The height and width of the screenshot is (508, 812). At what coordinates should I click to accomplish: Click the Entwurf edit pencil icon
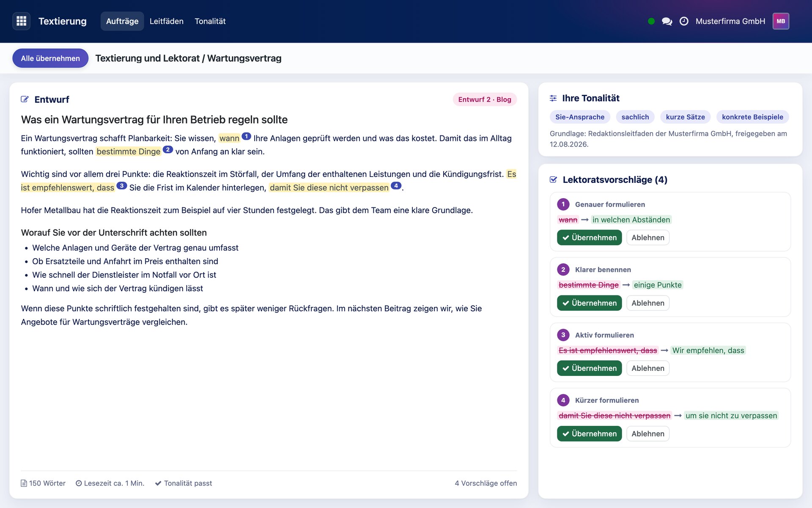(x=25, y=99)
